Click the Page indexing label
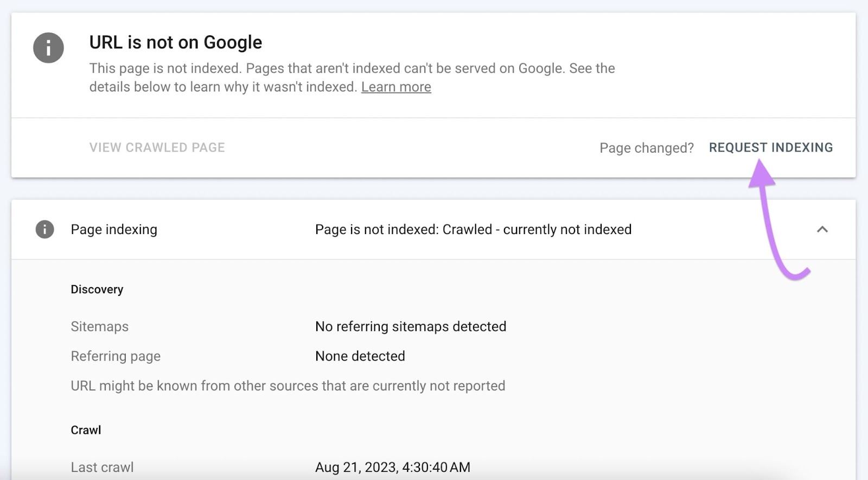The width and height of the screenshot is (868, 480). (114, 229)
